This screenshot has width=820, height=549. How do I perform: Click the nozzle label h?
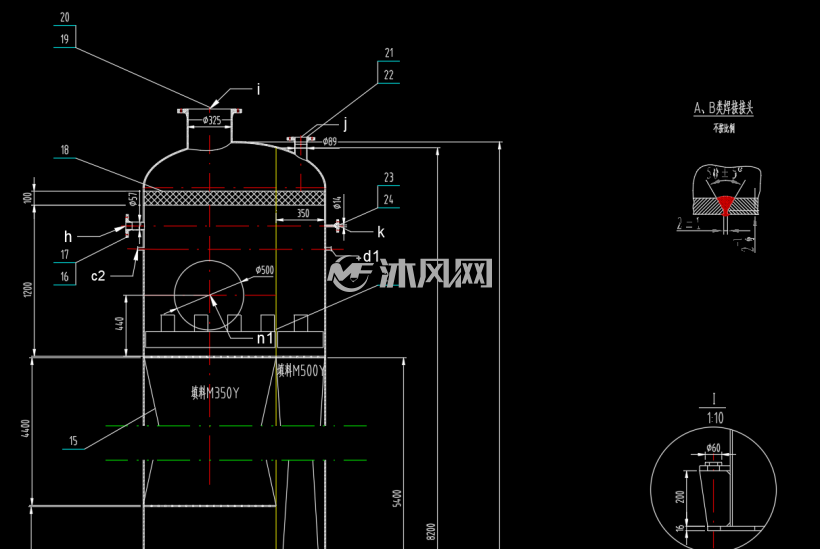[68, 237]
